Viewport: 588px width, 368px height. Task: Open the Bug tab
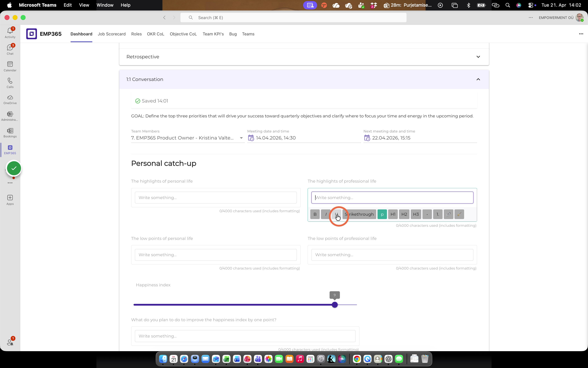(233, 34)
